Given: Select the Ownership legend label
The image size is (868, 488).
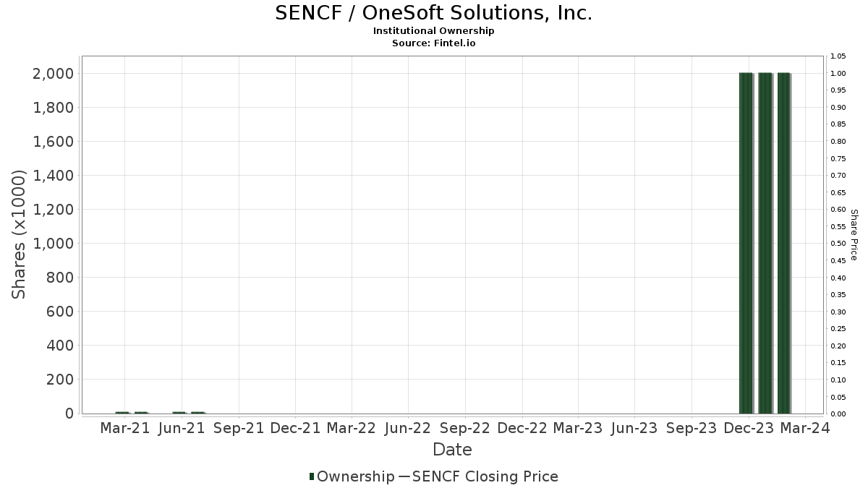Looking at the screenshot, I should 355,476.
